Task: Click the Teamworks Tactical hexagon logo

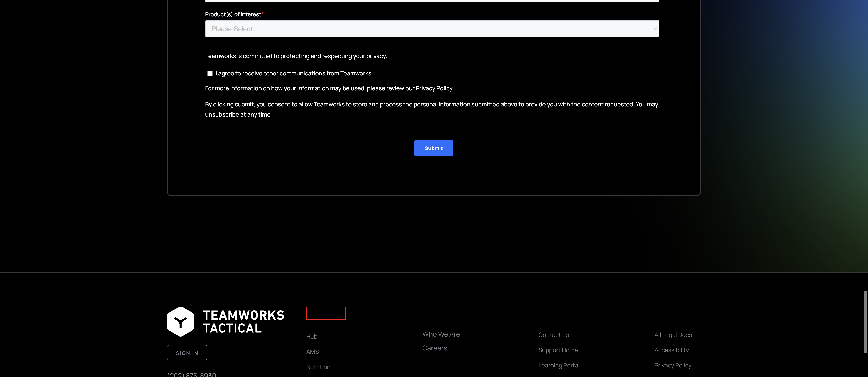Action: point(181,321)
